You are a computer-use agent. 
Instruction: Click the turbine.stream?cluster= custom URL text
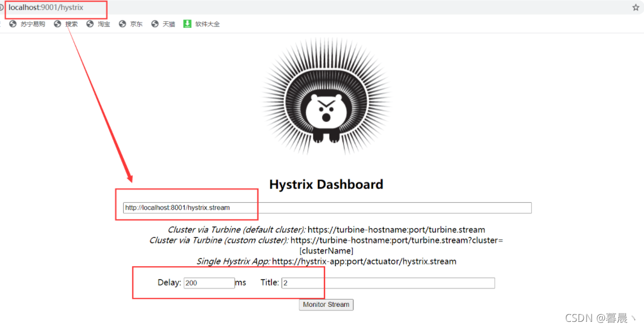tap(396, 245)
